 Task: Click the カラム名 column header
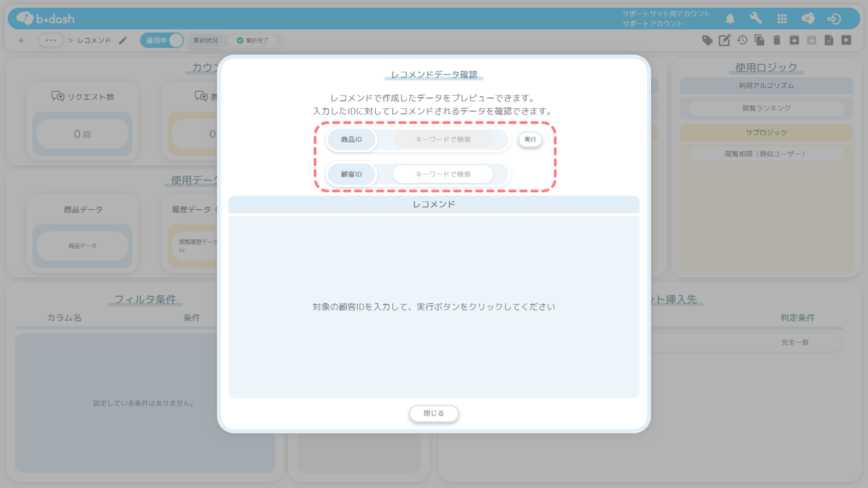(x=64, y=318)
